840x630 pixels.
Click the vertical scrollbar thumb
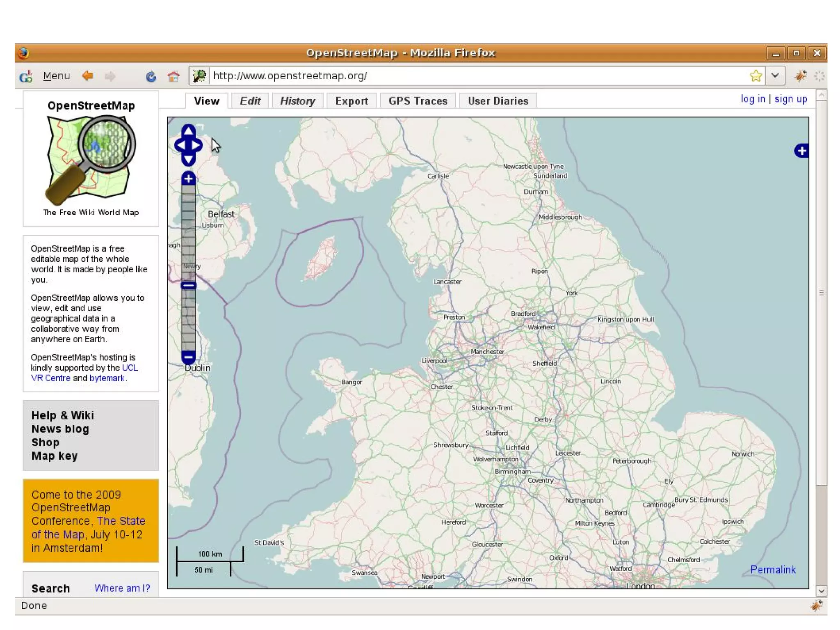point(821,292)
